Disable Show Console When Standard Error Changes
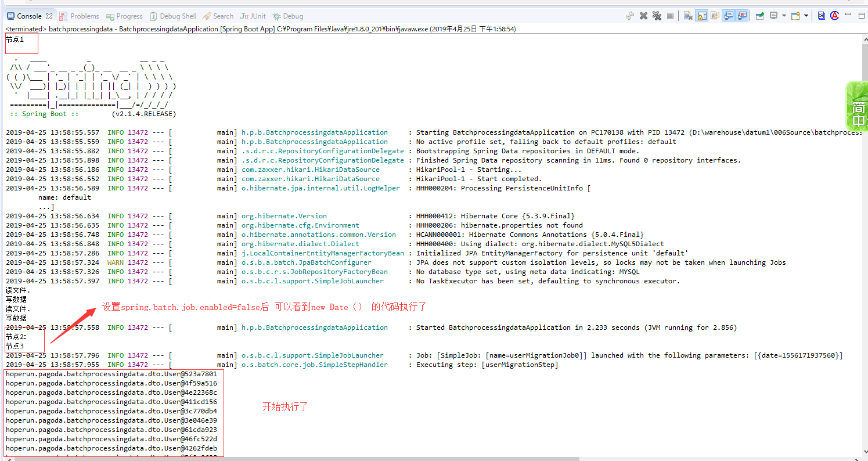The image size is (868, 461). (x=742, y=16)
